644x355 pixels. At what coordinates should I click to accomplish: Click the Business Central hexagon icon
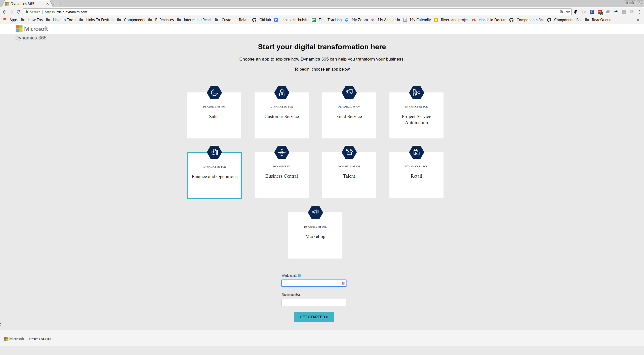click(x=281, y=152)
